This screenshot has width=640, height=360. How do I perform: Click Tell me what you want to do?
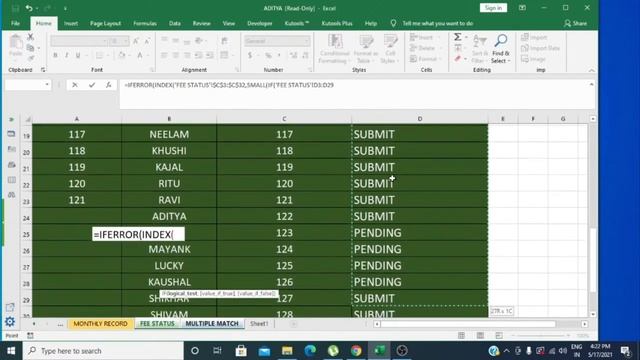tap(438, 23)
